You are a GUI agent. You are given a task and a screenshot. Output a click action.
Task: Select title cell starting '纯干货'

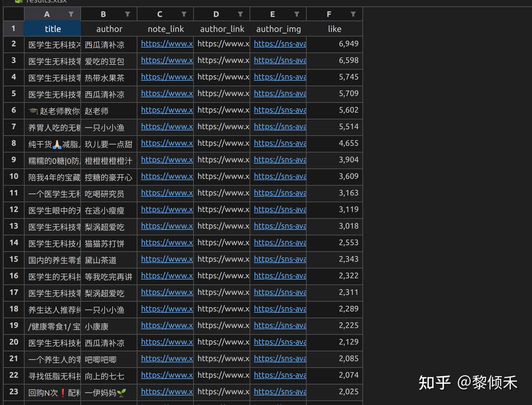tap(52, 143)
